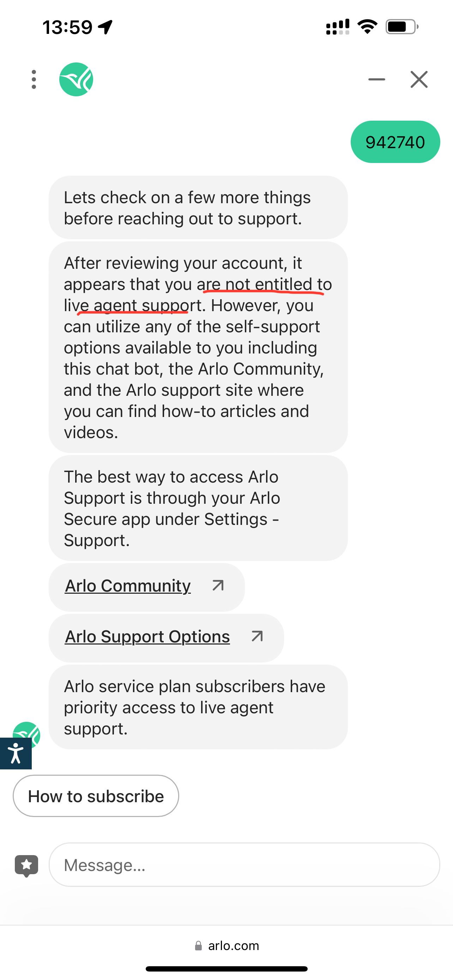Tap the Wi-Fi status icon
This screenshot has width=453, height=980.
coord(366,26)
